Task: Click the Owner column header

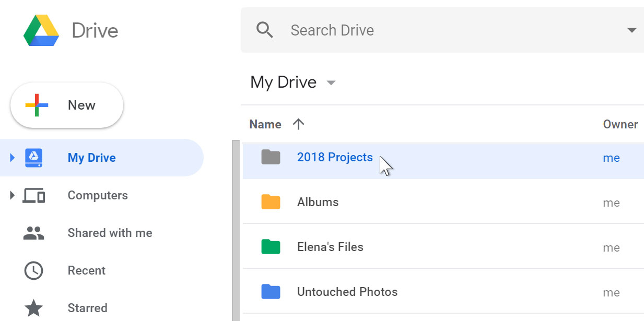Action: 620,124
